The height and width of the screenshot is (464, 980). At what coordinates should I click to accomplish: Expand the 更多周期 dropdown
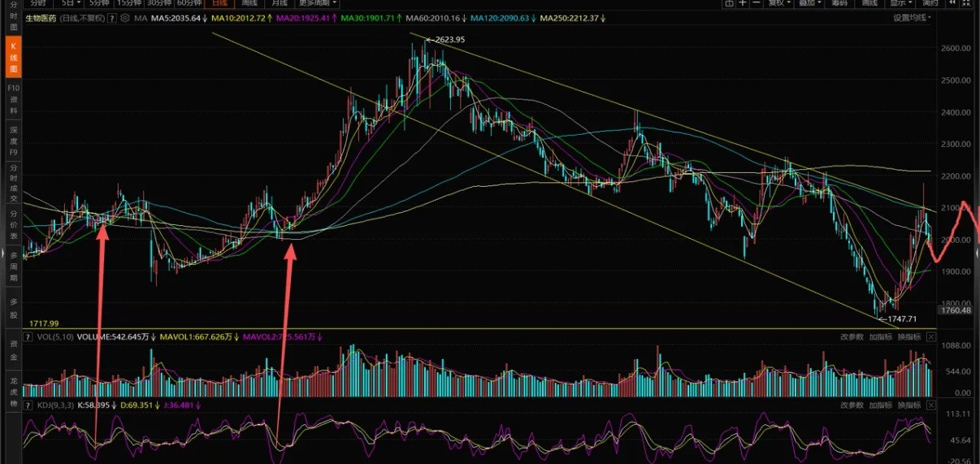click(318, 3)
